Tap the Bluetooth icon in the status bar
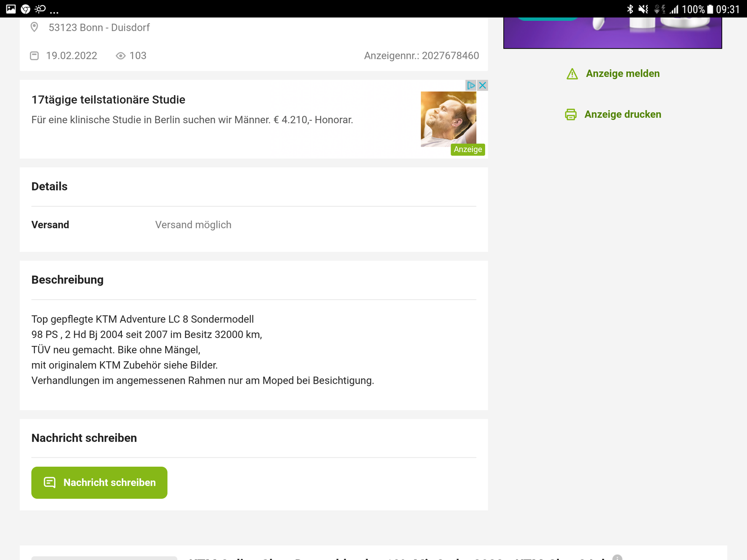747x560 pixels. point(630,9)
